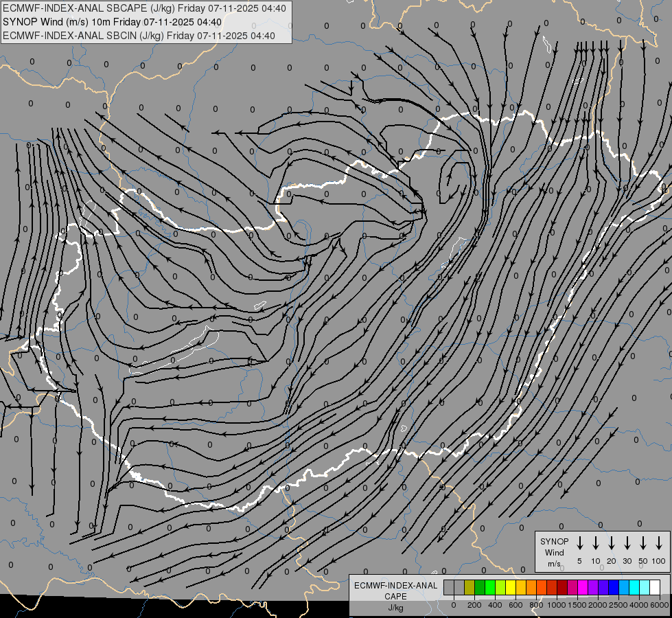The height and width of the screenshot is (618, 672).
Task: Click the 1500 tick label on CAPE scale
Action: click(x=577, y=605)
